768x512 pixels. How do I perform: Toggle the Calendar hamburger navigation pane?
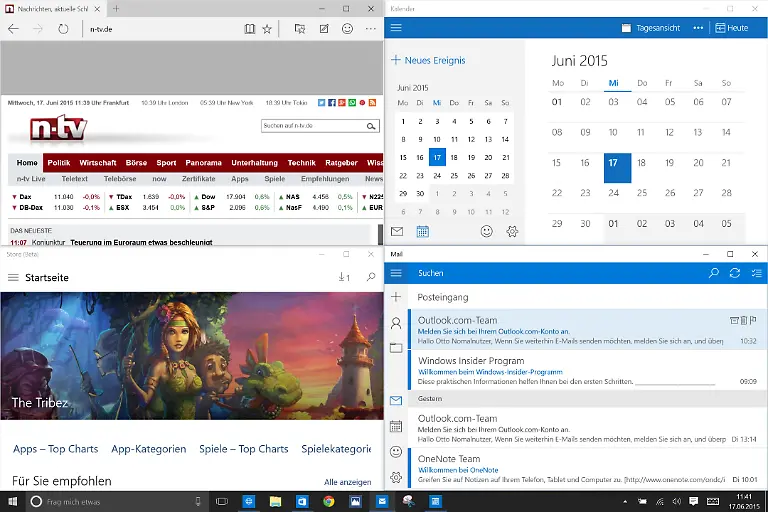coord(396,28)
